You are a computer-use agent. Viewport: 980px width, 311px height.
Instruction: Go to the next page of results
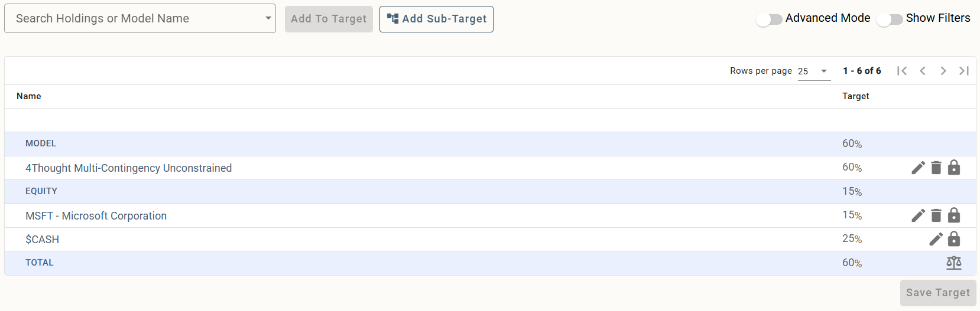click(943, 71)
